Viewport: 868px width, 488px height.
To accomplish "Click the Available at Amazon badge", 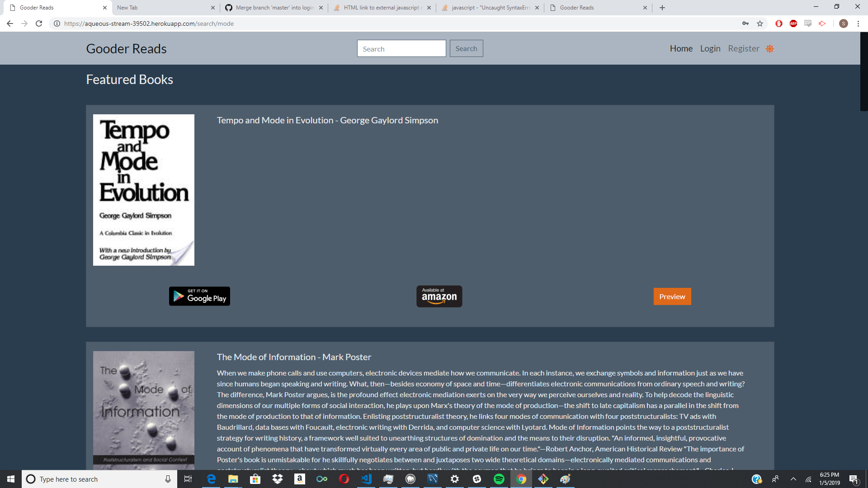I will [x=439, y=296].
